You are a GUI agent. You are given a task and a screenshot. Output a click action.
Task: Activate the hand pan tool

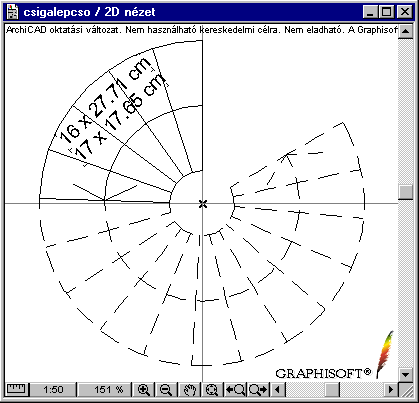(190, 389)
